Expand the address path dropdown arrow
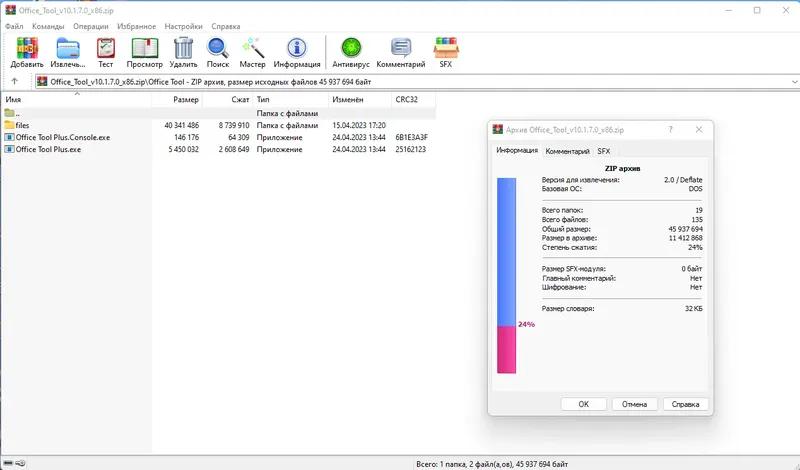Image resolution: width=800 pixels, height=470 pixels. (794, 82)
